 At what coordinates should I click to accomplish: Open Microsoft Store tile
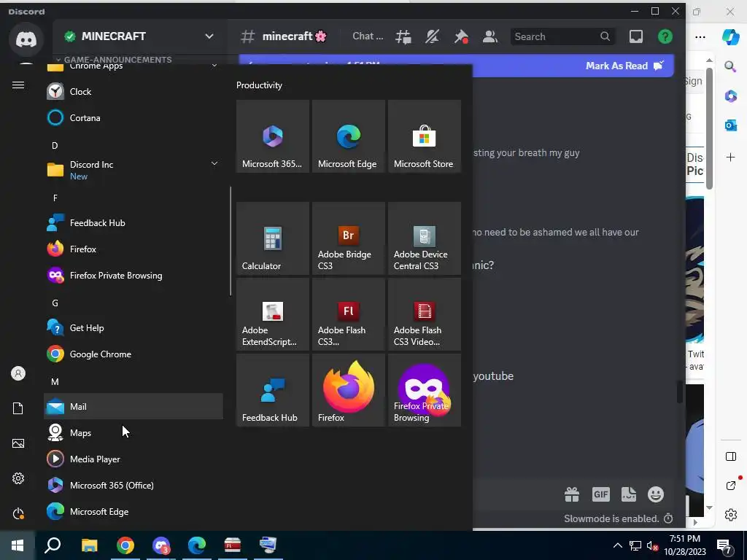click(425, 136)
